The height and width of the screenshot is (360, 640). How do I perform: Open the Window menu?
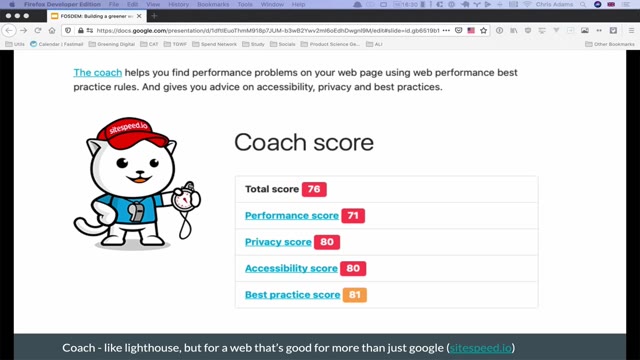(x=272, y=4)
